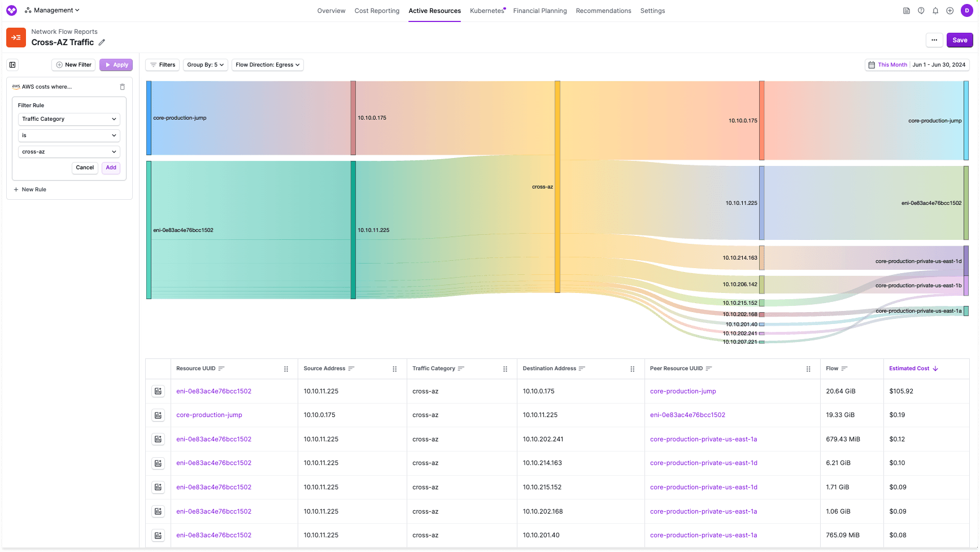The height and width of the screenshot is (552, 980).
Task: Click the create plus icon in the header
Action: (x=949, y=10)
